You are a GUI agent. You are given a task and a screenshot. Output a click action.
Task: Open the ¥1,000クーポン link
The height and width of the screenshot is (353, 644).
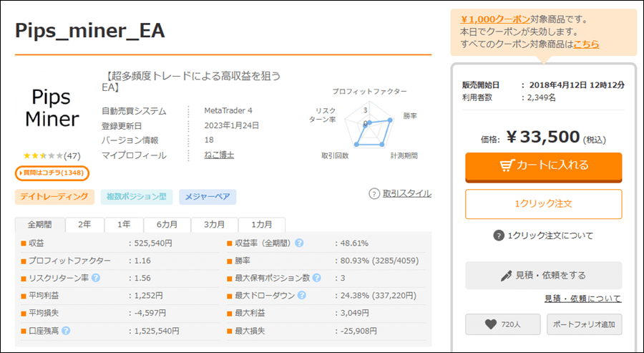pyautogui.click(x=495, y=19)
